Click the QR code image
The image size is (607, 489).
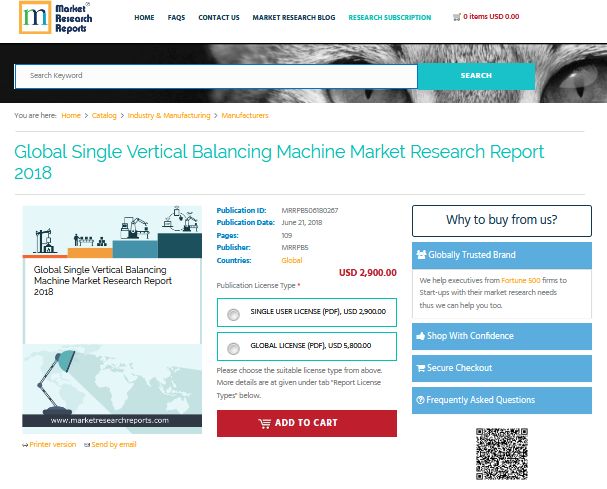502,454
